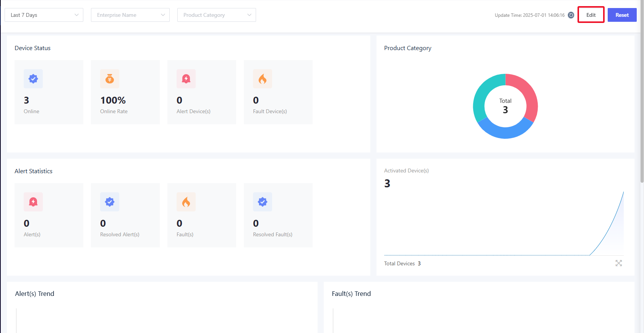Expand the Activated Devices chart to fullscreen
The width and height of the screenshot is (644, 333).
click(x=618, y=263)
